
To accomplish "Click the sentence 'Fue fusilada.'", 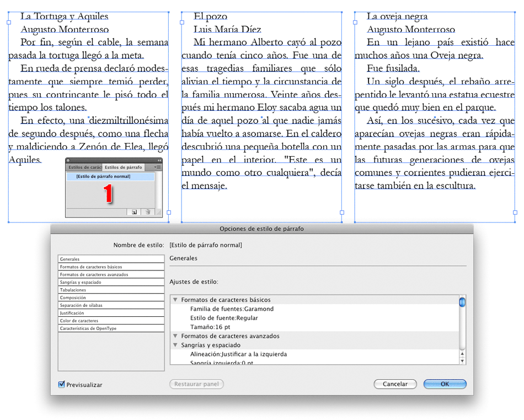I will 393,68.
